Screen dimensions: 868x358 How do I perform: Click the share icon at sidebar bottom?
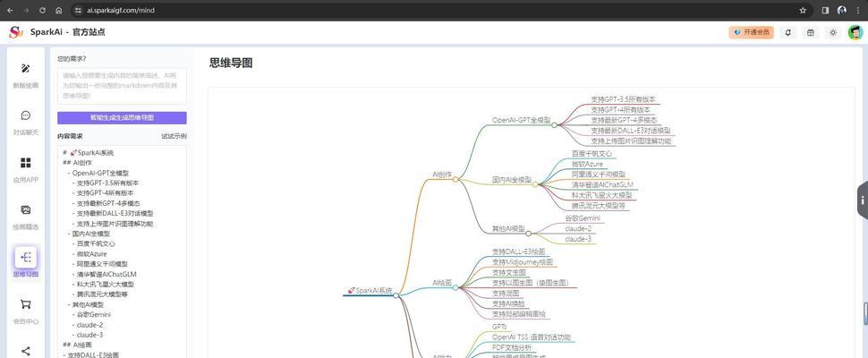tap(25, 351)
